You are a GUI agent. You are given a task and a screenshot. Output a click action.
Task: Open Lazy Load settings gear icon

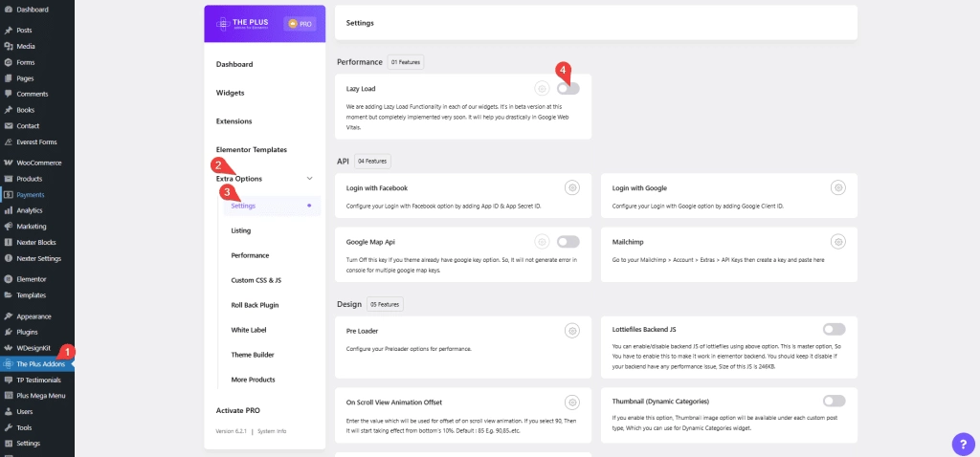click(542, 89)
